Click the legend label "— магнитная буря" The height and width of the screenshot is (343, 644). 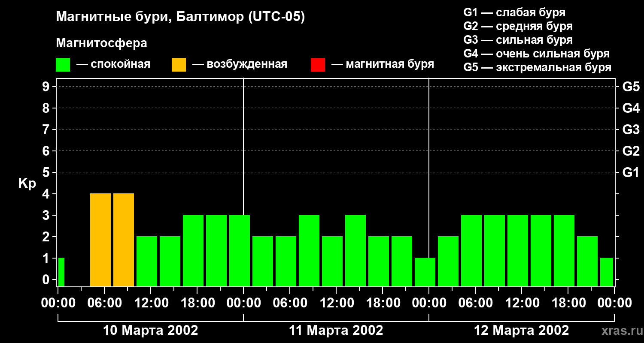[x=383, y=64]
